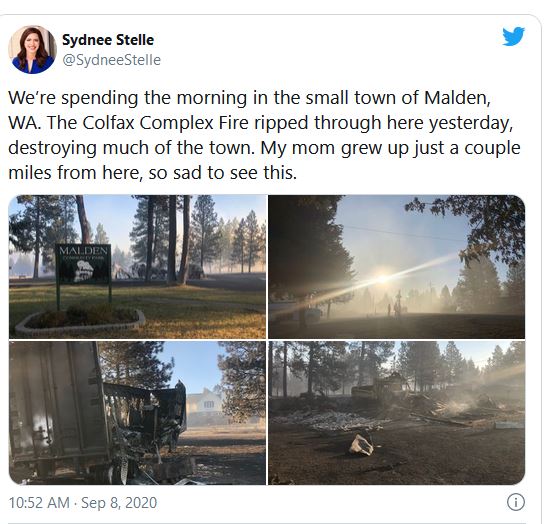Open the Malden park sign photo
Image resolution: width=546 pixels, height=524 pixels.
[137, 266]
